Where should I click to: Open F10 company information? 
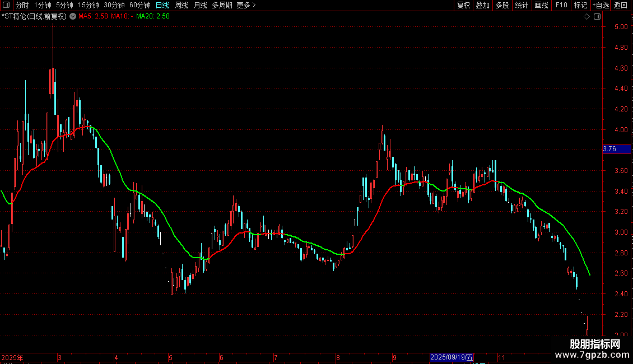tap(561, 5)
